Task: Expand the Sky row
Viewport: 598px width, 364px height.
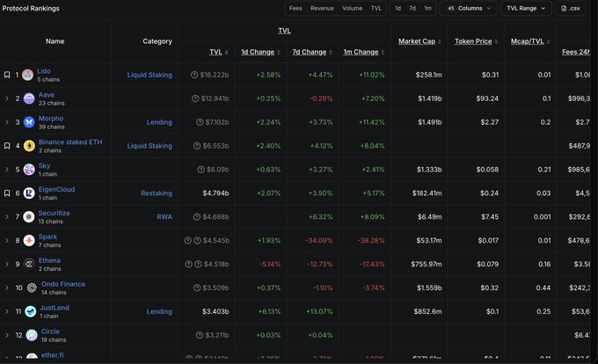Action: [x=7, y=169]
